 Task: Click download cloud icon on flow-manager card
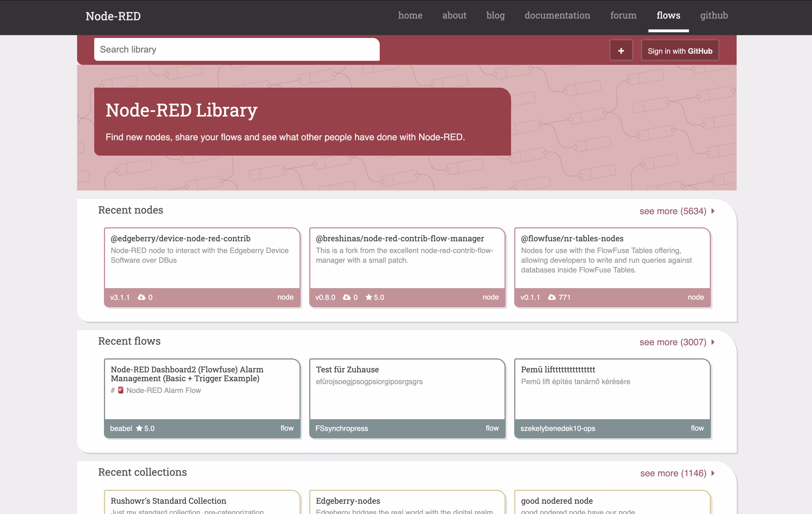[347, 297]
